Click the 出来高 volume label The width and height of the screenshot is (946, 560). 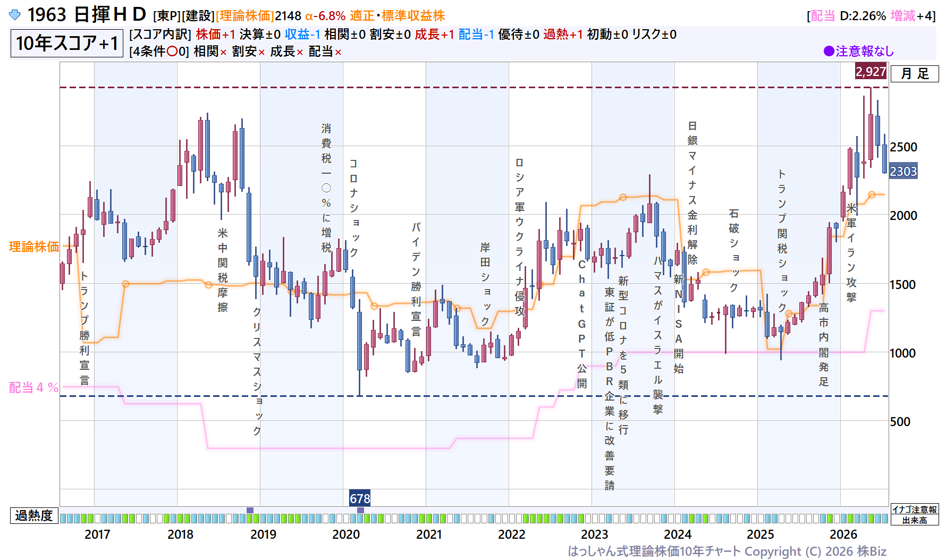coord(915,520)
